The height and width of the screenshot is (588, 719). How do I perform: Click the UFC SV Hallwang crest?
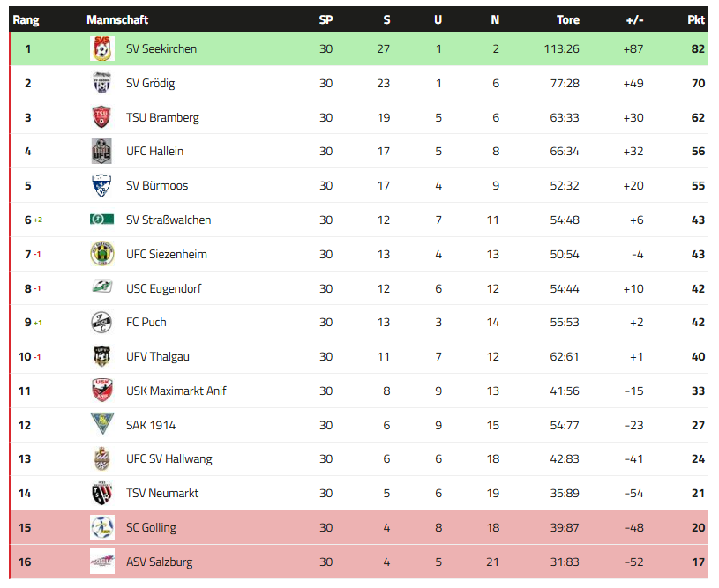tap(101, 458)
